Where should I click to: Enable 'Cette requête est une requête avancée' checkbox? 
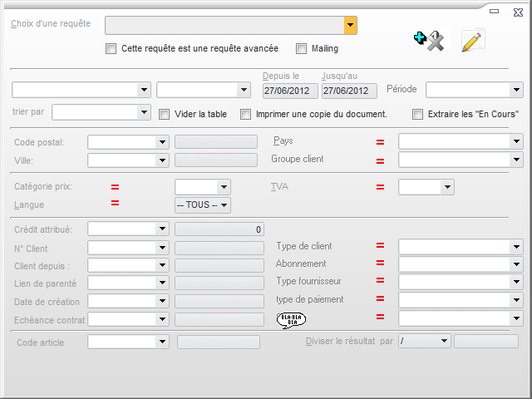pyautogui.click(x=111, y=49)
